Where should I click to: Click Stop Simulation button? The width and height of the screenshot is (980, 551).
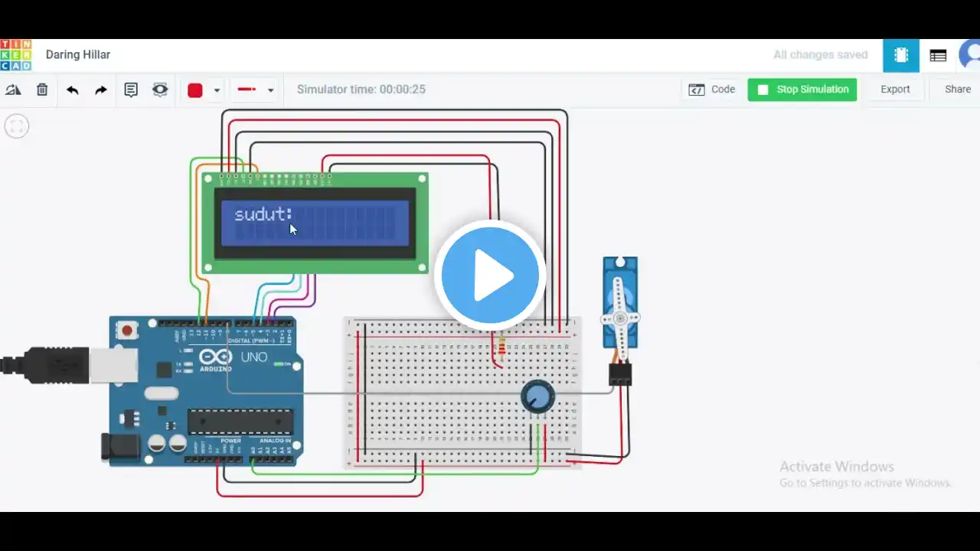(x=802, y=90)
